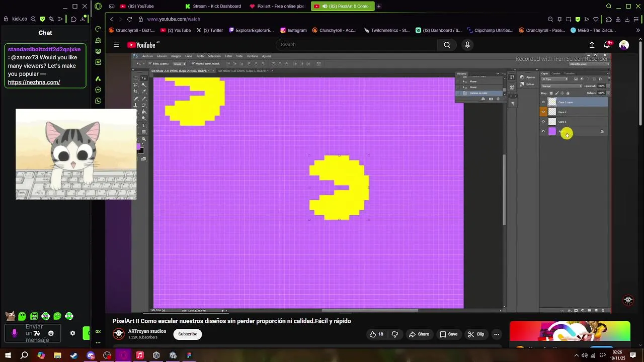
Task: Go back in the browser
Action: (x=112, y=19)
